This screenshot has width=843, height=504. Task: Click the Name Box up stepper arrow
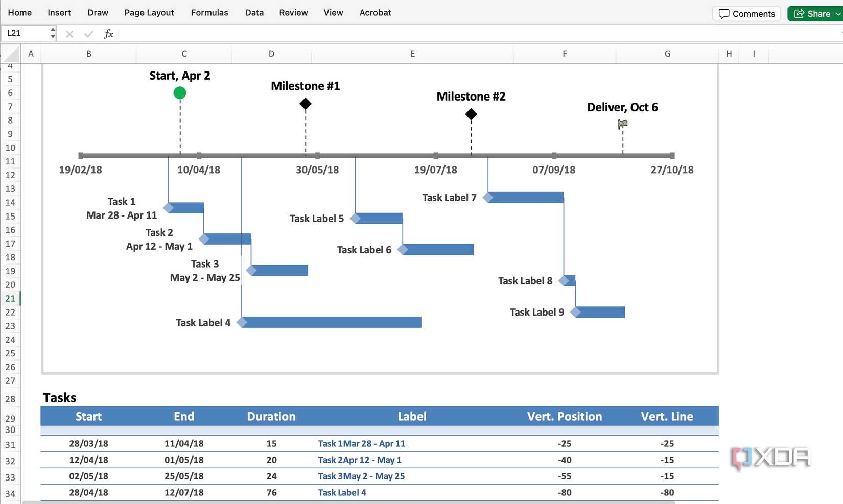pyautogui.click(x=52, y=30)
